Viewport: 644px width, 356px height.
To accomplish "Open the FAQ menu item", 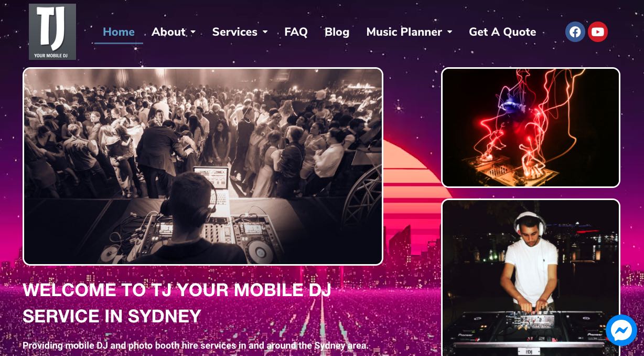I will 296,32.
